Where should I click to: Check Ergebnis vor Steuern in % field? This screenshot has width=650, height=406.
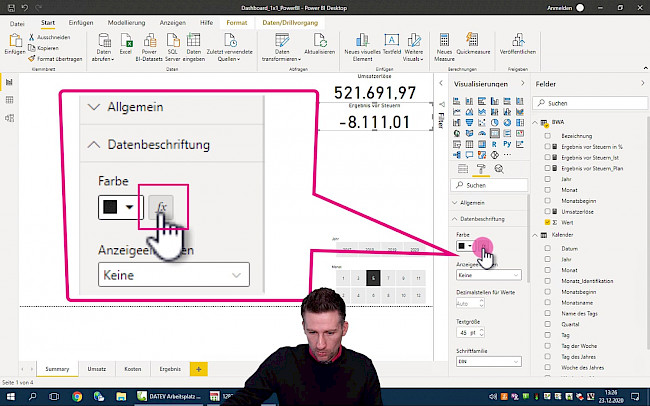coord(548,147)
